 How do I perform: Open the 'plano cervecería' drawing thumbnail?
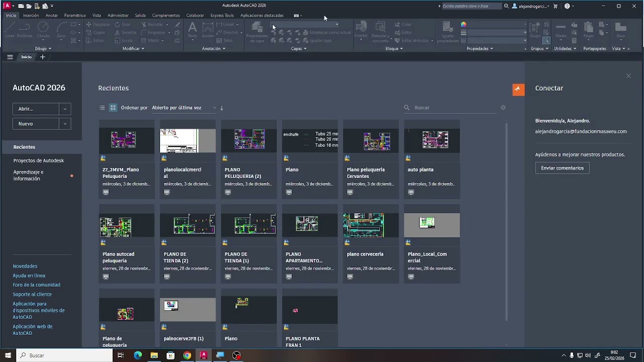(371, 225)
